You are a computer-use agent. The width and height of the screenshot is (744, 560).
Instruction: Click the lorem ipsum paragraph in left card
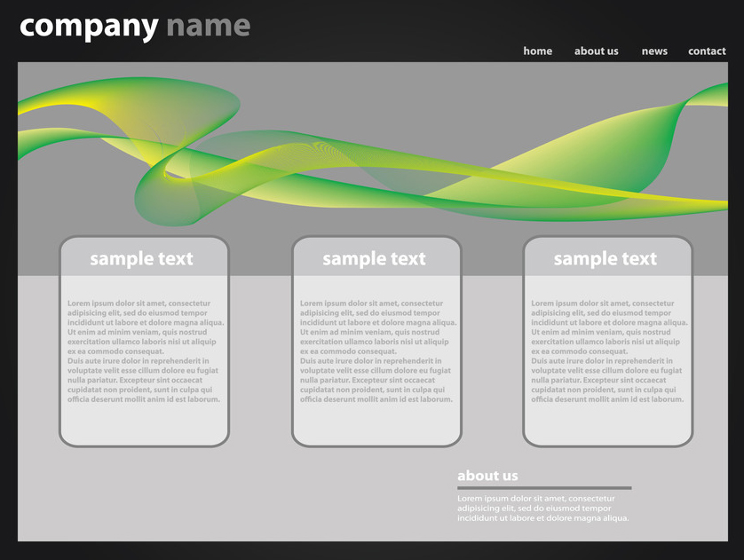[x=144, y=351]
